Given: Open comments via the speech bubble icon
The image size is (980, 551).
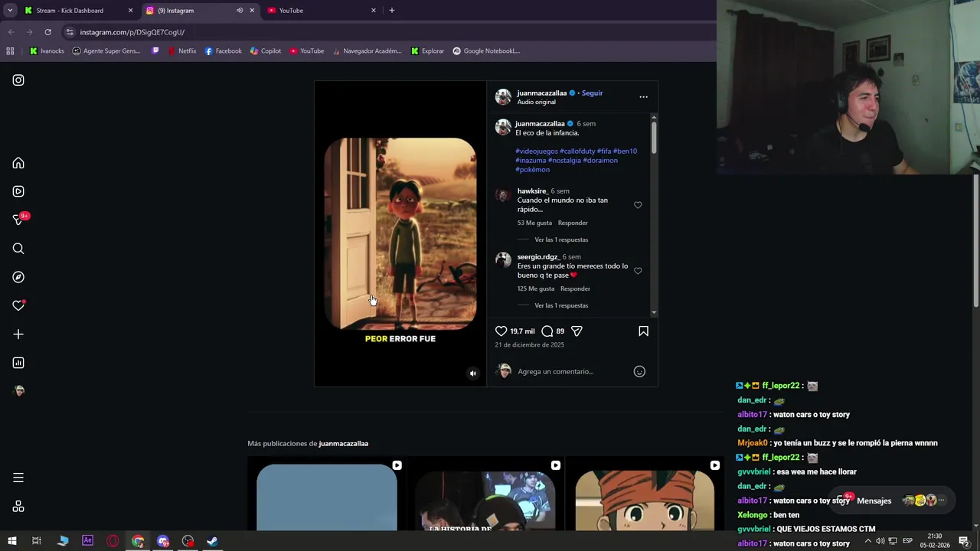Looking at the screenshot, I should point(547,331).
